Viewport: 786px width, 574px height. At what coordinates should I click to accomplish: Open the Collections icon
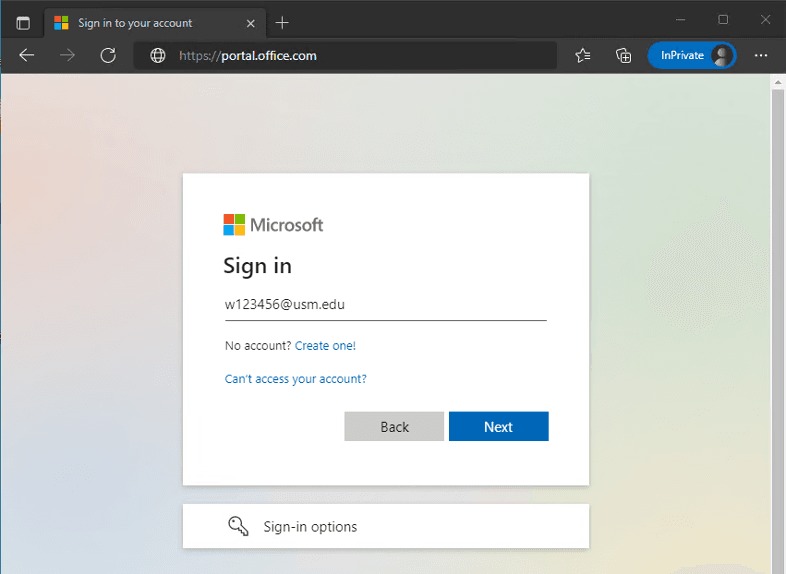click(x=623, y=55)
